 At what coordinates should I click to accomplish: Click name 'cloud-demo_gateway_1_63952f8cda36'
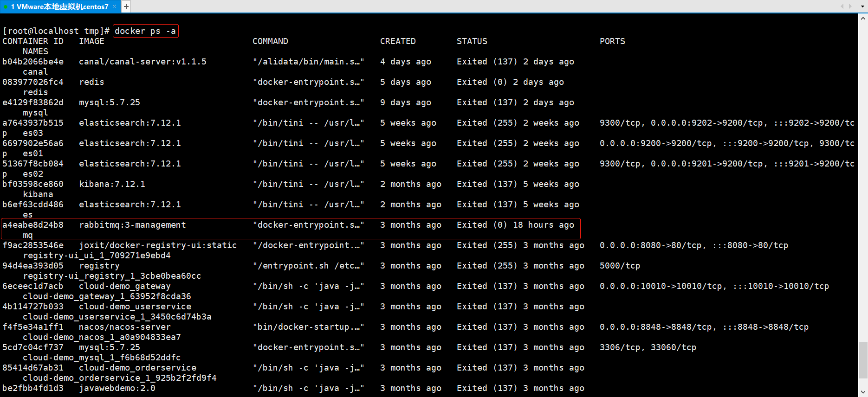tap(107, 296)
